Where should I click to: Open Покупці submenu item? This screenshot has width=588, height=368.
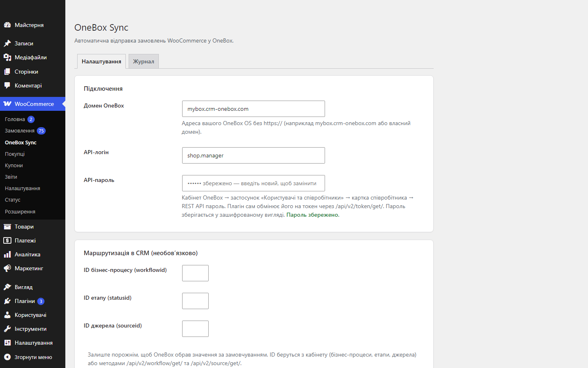(x=15, y=154)
